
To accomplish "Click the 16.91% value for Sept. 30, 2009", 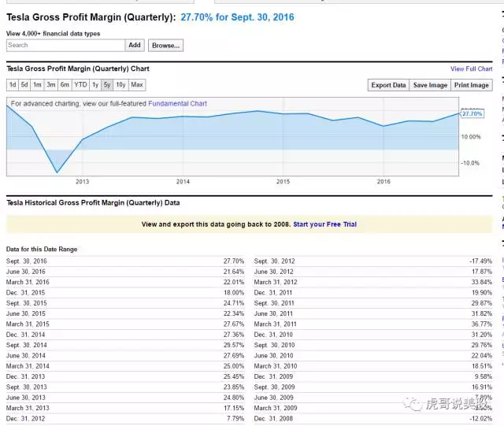I will point(482,387).
